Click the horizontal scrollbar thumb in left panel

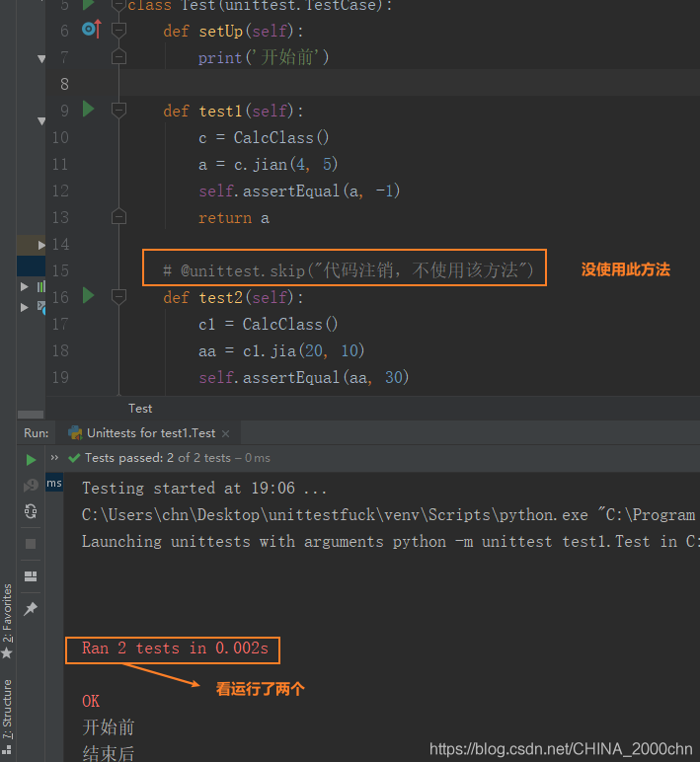(31, 415)
